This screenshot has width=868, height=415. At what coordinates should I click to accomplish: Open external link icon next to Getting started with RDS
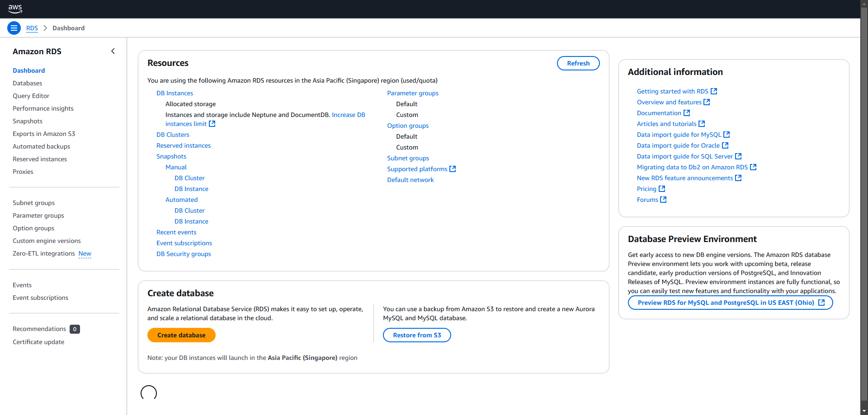coord(714,91)
